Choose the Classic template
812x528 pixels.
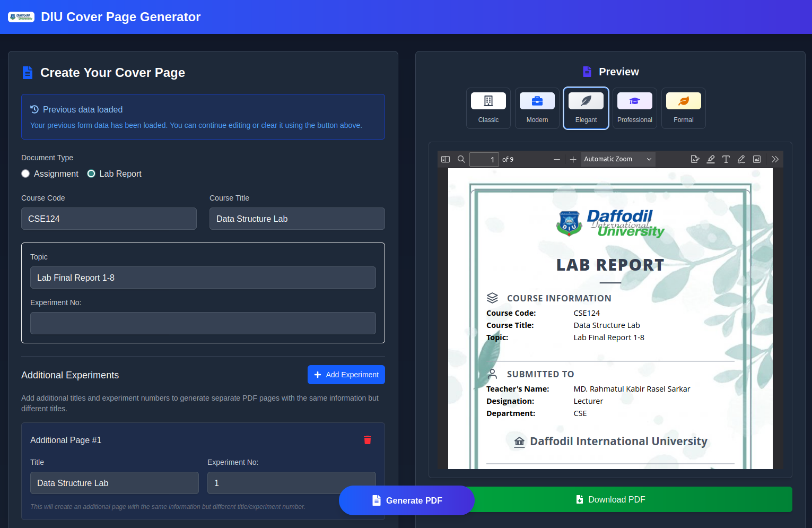coord(488,108)
